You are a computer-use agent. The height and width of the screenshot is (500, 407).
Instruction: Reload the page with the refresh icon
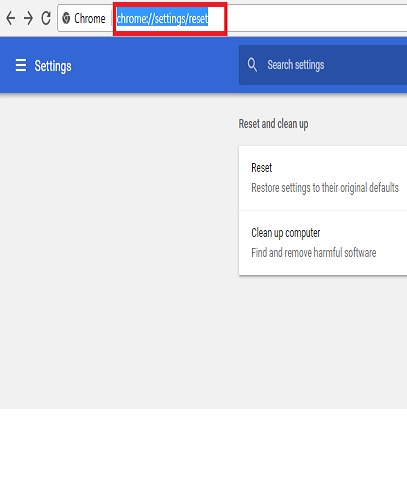[x=46, y=18]
